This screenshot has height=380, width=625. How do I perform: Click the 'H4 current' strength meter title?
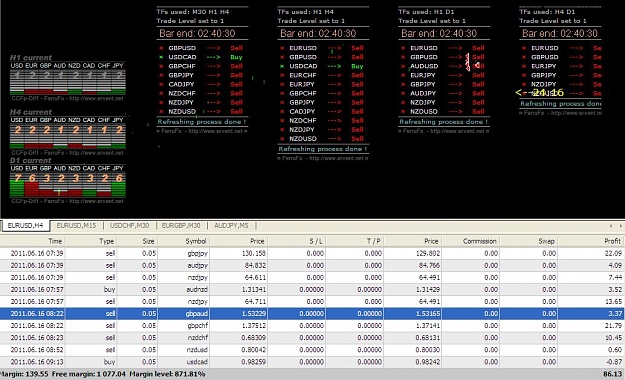tap(31, 112)
